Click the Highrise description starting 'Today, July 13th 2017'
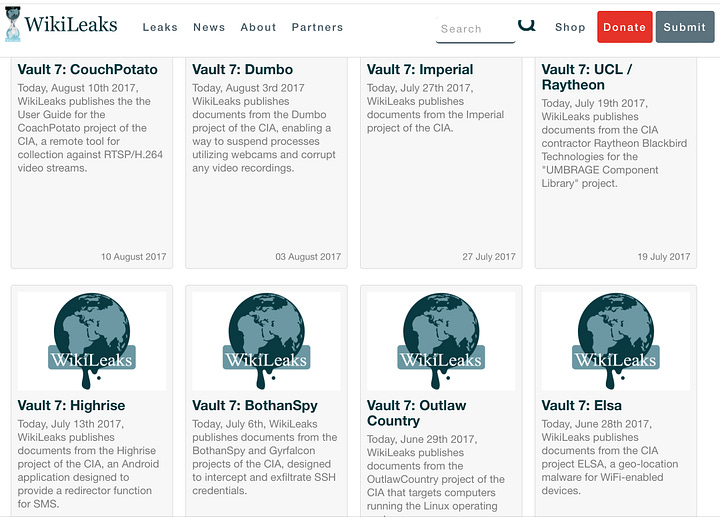 [88, 464]
